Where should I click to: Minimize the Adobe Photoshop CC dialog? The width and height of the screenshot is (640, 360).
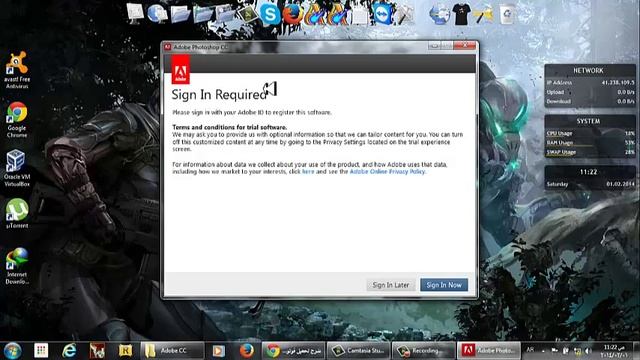[x=434, y=46]
